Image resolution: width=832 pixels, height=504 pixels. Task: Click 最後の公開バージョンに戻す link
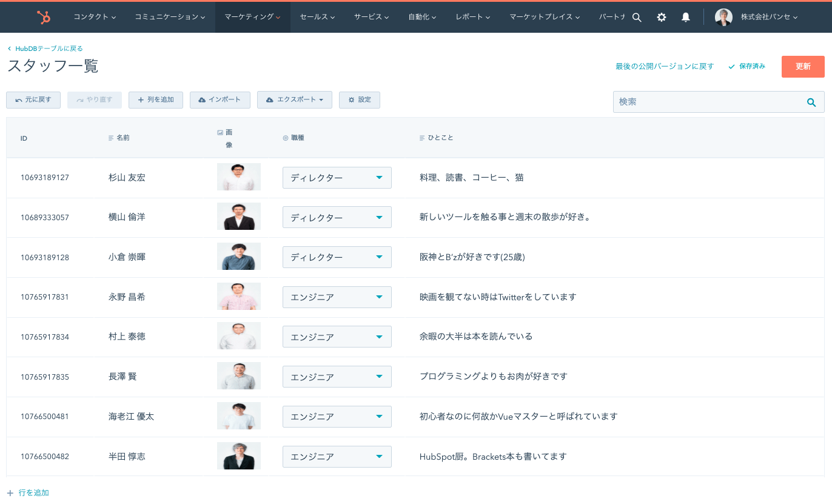665,67
